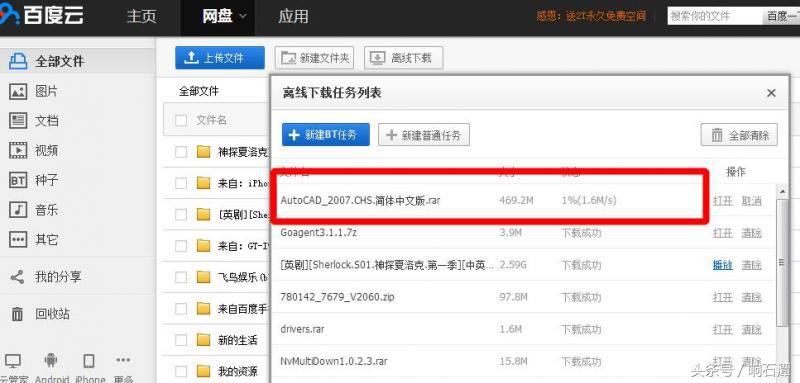Image resolution: width=800 pixels, height=383 pixels.
Task: Focus the 搜索你的文件 search field
Action: click(715, 16)
